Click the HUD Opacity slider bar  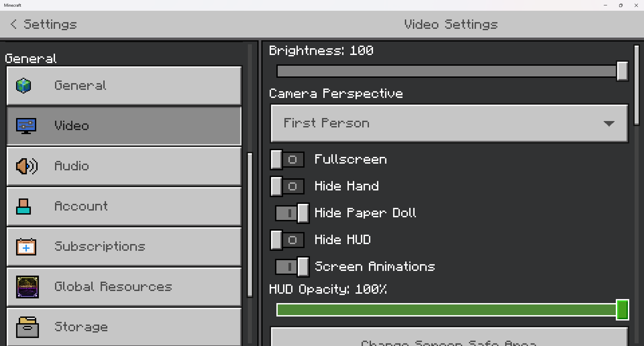tap(446, 310)
